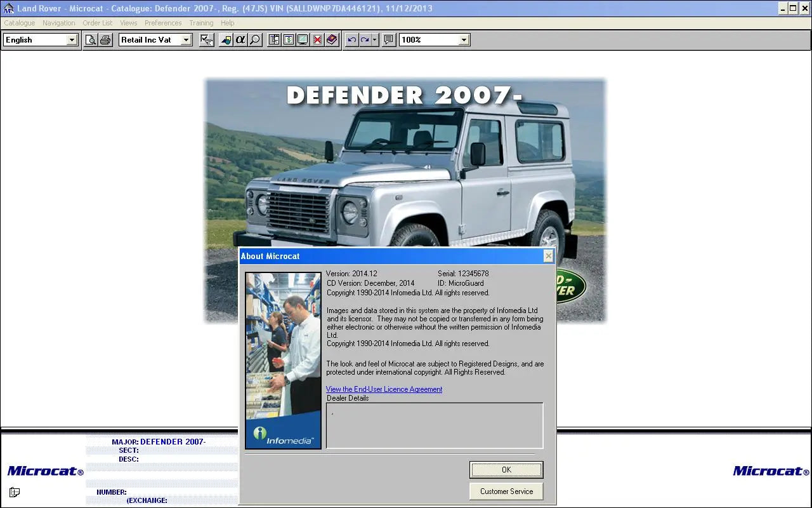This screenshot has width=812, height=508.
Task: Open the 100% zoom level dropdown
Action: coord(465,39)
